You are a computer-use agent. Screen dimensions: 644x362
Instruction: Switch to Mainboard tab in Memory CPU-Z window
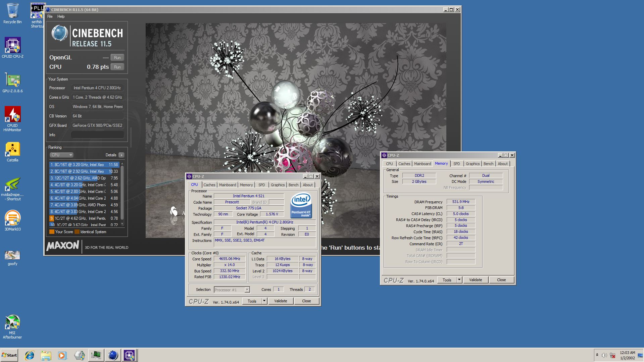423,164
